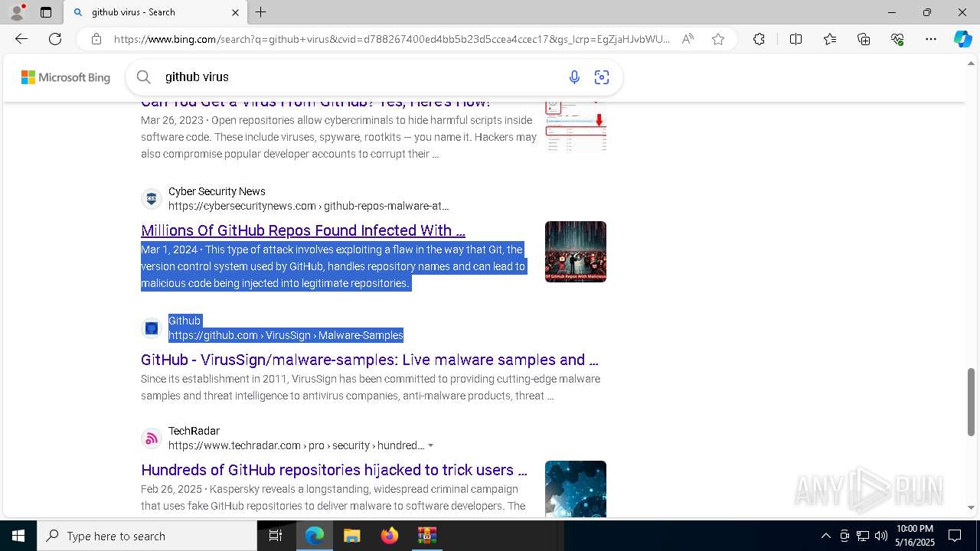The image size is (980, 551).
Task: Open Browser essentials heart icon
Action: 897,39
